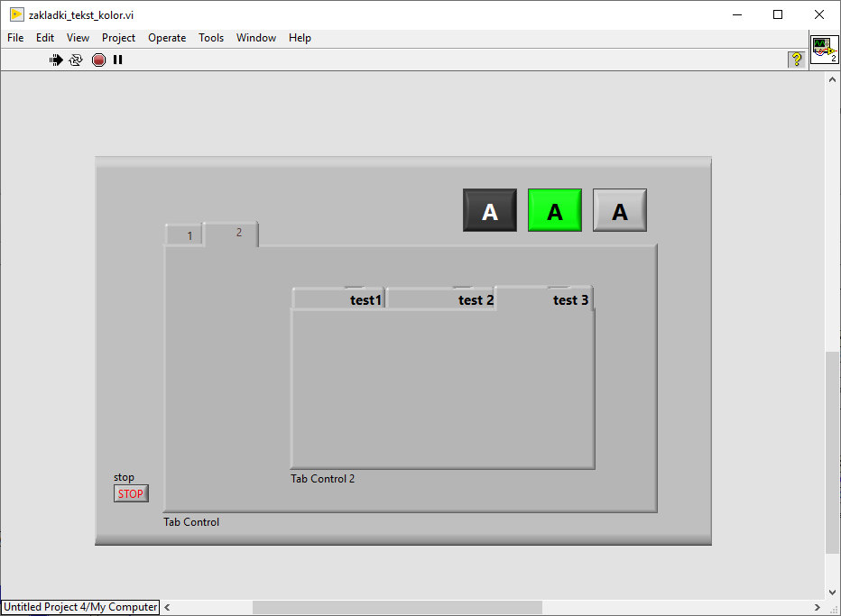Switch to the test1 tab
Image resolution: width=841 pixels, height=616 pixels.
338,299
